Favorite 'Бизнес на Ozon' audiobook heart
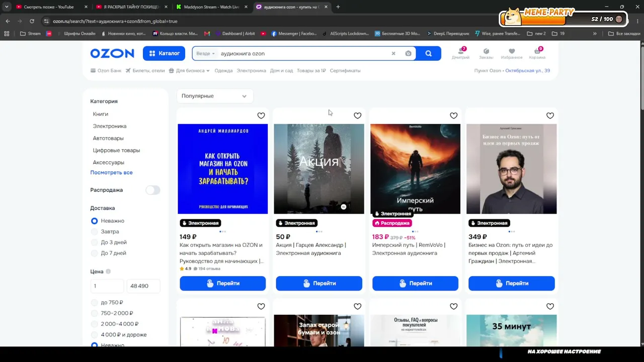This screenshot has height=362, width=644. (550, 116)
